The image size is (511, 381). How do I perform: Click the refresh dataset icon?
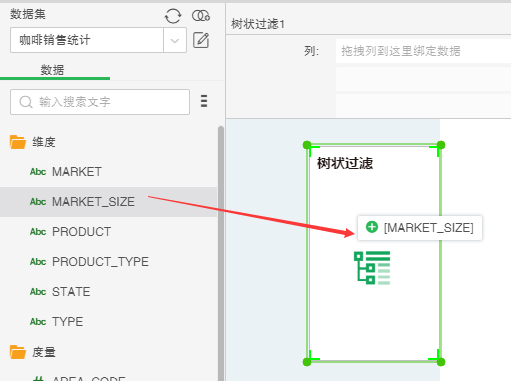point(173,16)
